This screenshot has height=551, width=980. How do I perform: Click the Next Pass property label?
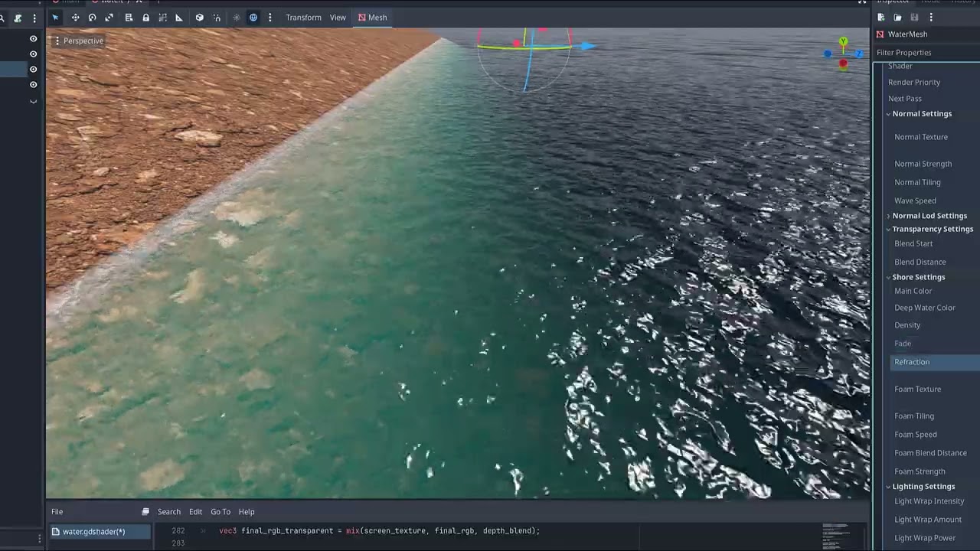(x=905, y=99)
